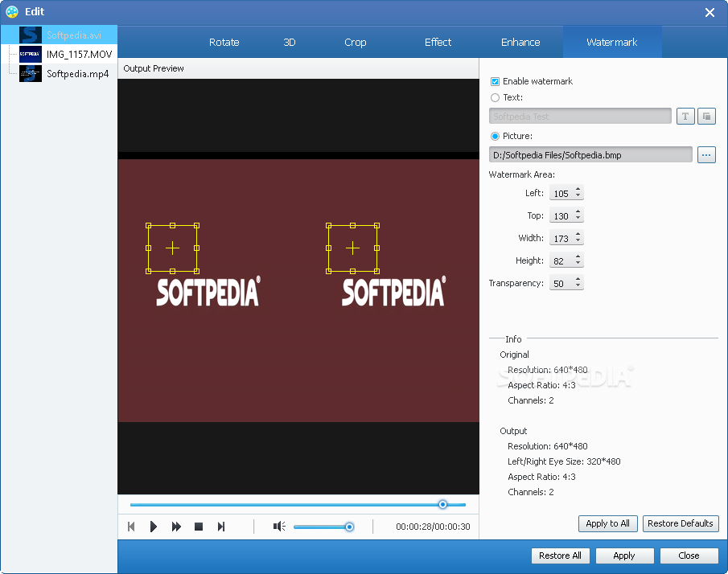
Task: Close the Edit window with X
Action: [x=709, y=13]
